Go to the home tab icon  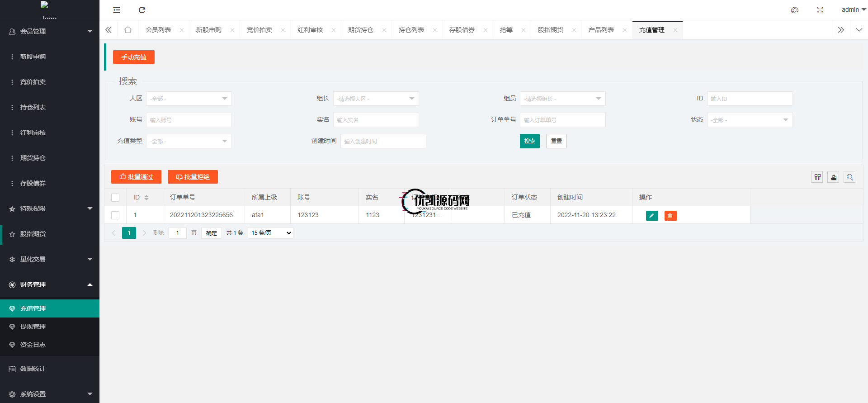click(128, 30)
